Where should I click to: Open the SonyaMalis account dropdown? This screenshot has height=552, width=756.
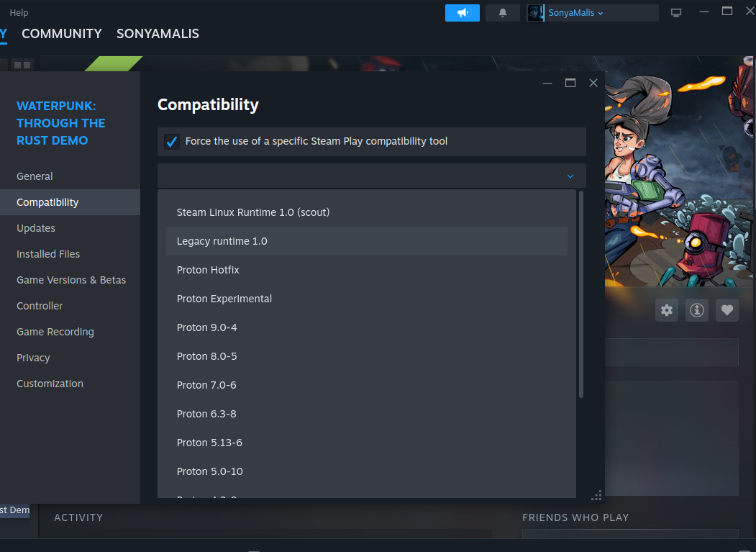(575, 13)
